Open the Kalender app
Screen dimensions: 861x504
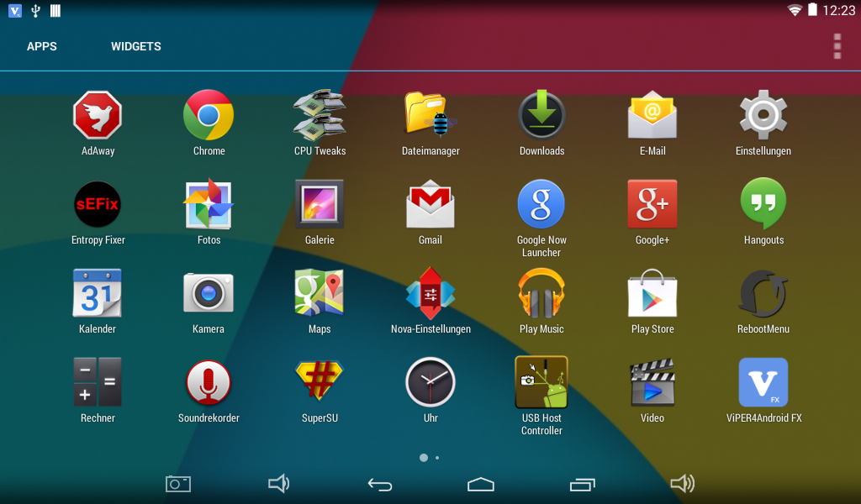98,293
